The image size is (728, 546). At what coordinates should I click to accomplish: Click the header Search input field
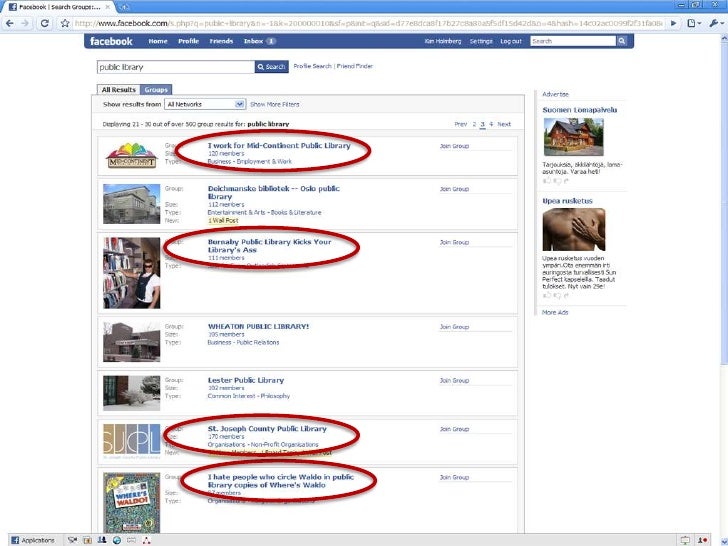[x=573, y=41]
